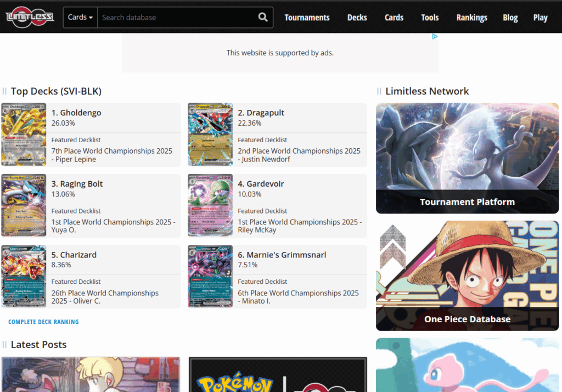
Task: Open the Play menu item
Action: pos(540,18)
